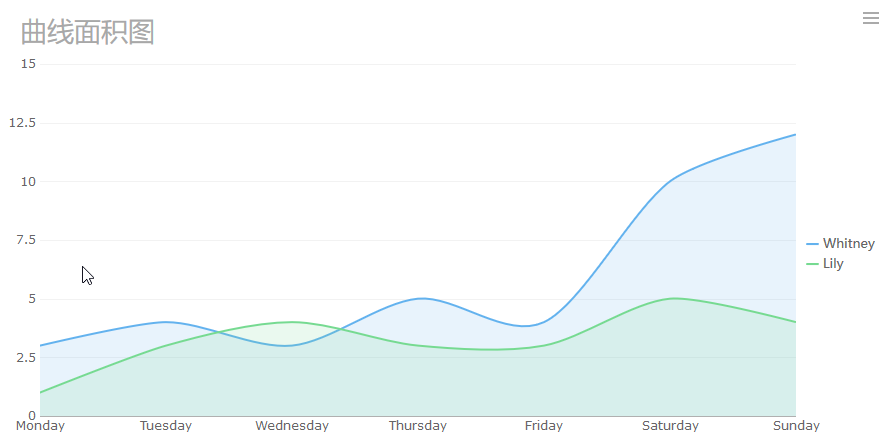Viewport: 881px width, 446px height.
Task: Click Whitney's blue line point at Saturday
Action: click(x=670, y=181)
